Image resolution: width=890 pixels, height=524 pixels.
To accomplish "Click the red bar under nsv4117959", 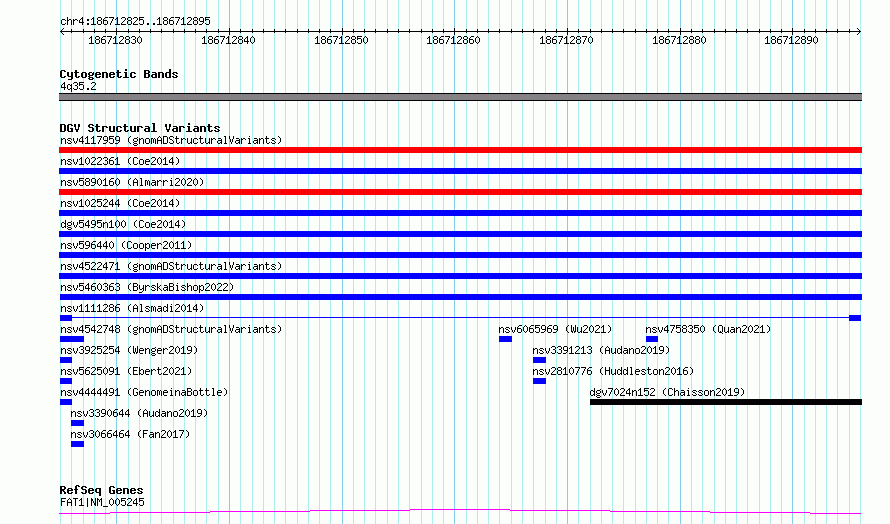I will tap(460, 150).
